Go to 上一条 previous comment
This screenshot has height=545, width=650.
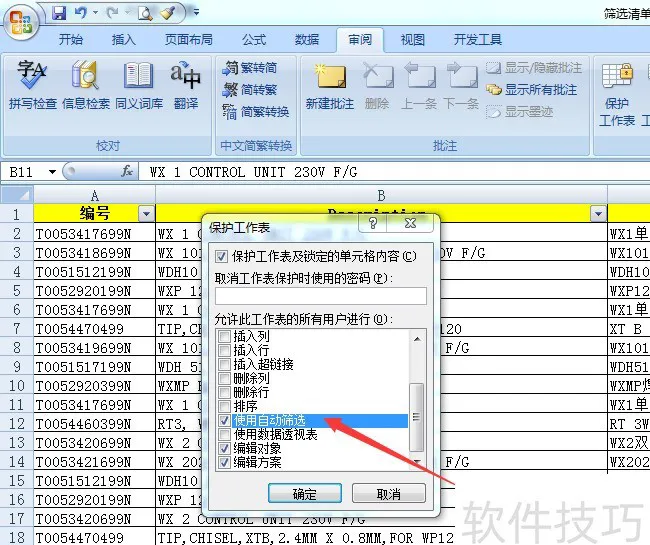(x=419, y=86)
